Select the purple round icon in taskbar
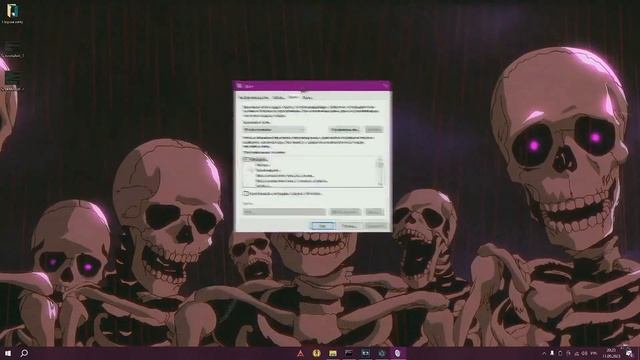Screen dimensions: 640x360 coord(398,353)
